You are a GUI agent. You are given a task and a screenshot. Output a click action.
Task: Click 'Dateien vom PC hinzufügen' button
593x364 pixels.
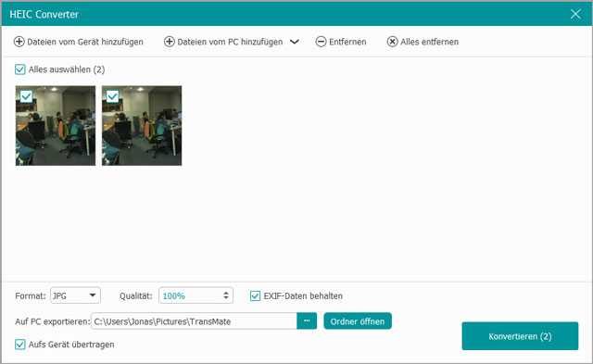(223, 42)
